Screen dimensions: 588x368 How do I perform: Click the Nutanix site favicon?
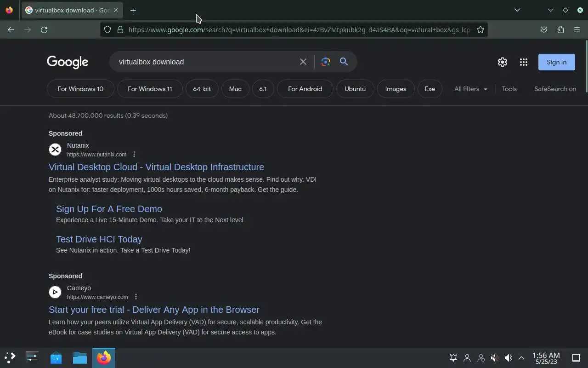[x=55, y=149]
